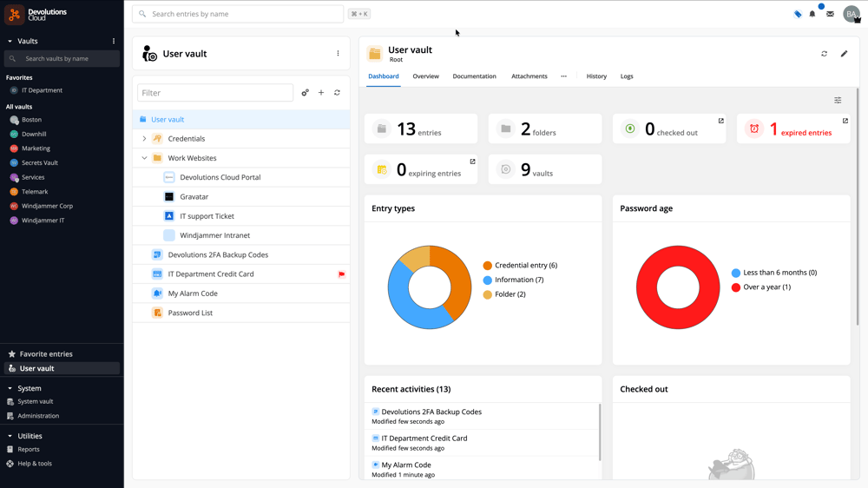Click the Recent activities scrollbar
This screenshot has width=868, height=488.
point(600,432)
